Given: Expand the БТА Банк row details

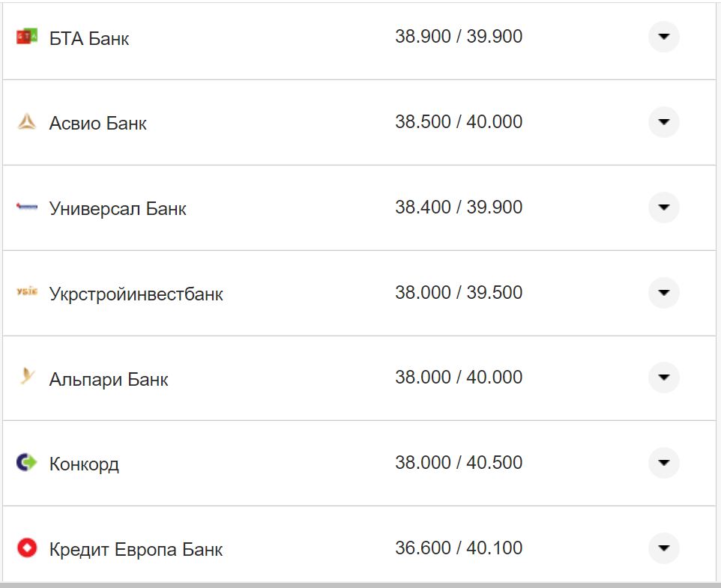Looking at the screenshot, I should coord(663,37).
